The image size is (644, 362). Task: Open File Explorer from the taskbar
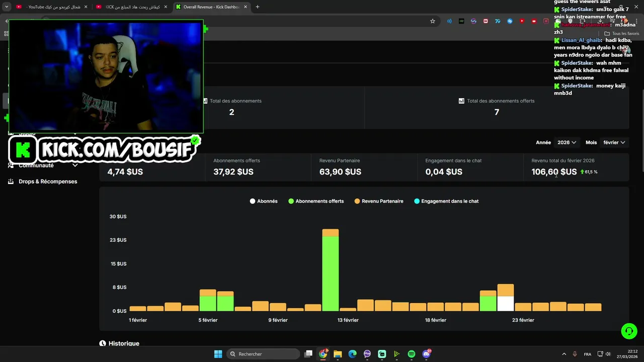click(338, 354)
